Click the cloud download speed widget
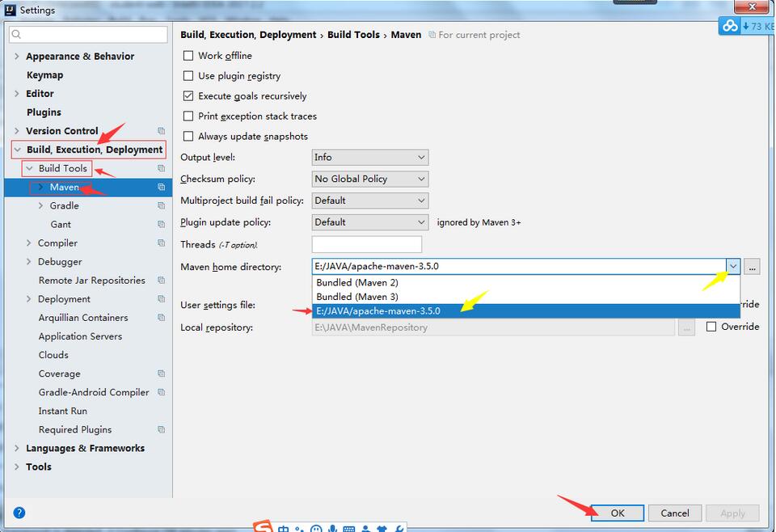This screenshot has width=776, height=532. pyautogui.click(x=746, y=26)
